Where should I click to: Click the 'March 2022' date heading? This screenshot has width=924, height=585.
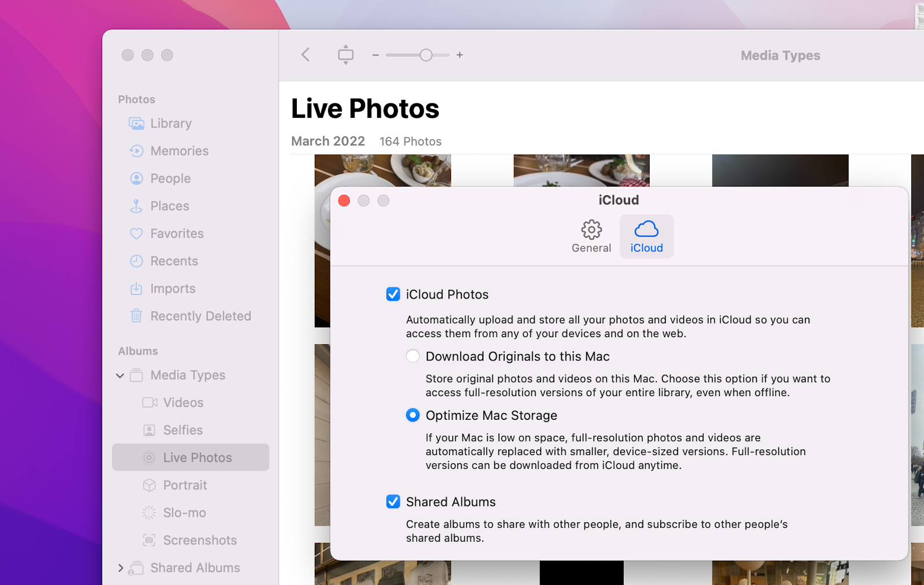(328, 141)
